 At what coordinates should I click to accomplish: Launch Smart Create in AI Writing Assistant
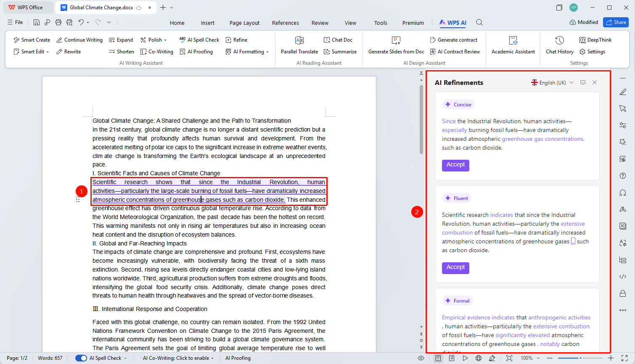[32, 40]
